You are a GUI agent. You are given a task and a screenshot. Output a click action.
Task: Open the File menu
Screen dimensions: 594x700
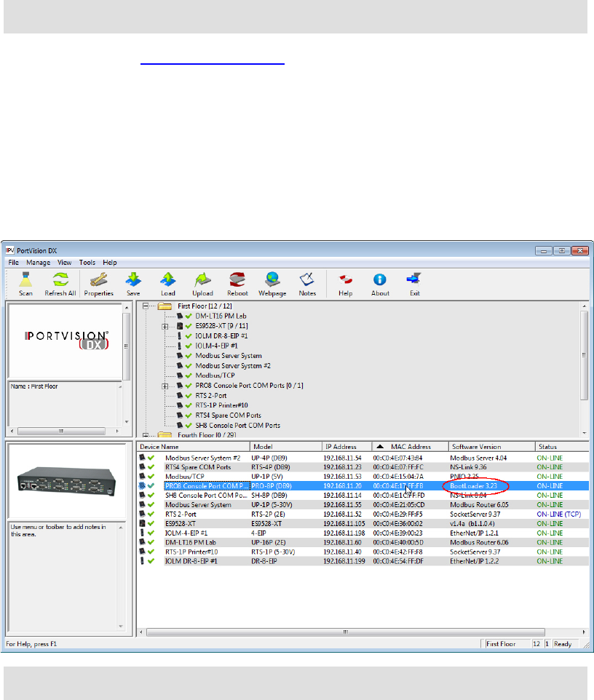coord(13,263)
